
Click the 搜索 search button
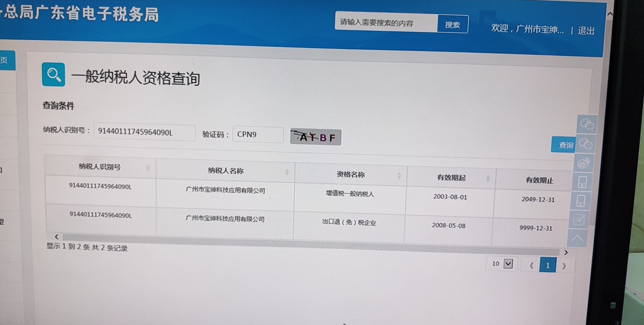tap(452, 25)
